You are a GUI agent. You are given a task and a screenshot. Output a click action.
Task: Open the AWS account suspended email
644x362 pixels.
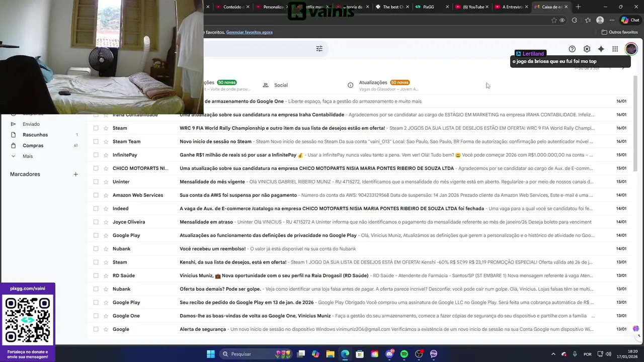pos(358,195)
